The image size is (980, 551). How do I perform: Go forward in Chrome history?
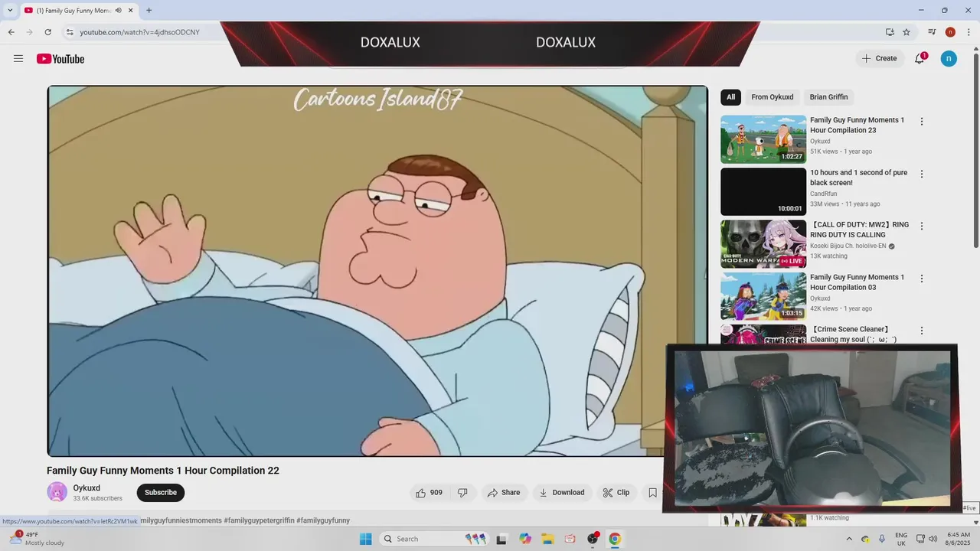click(x=30, y=32)
